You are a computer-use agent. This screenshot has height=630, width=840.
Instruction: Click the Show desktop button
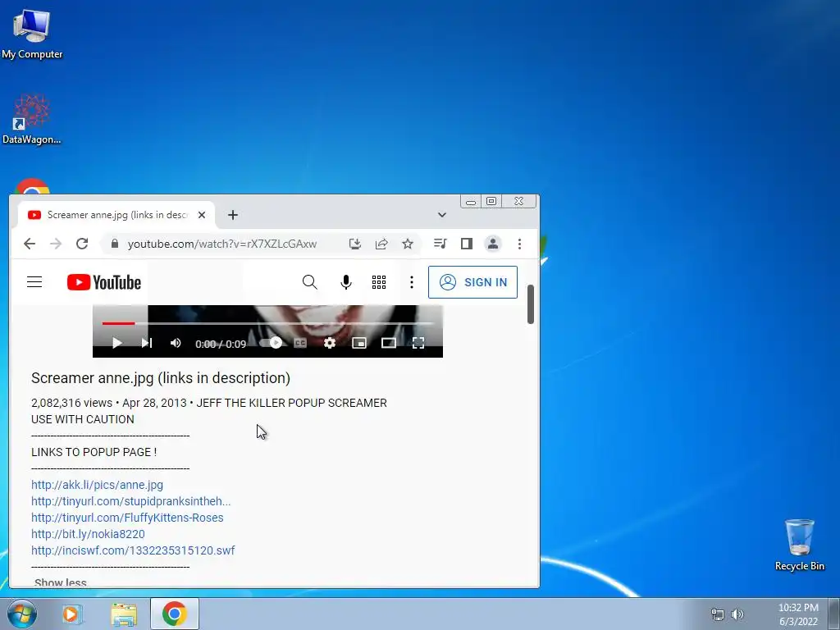pos(833,614)
